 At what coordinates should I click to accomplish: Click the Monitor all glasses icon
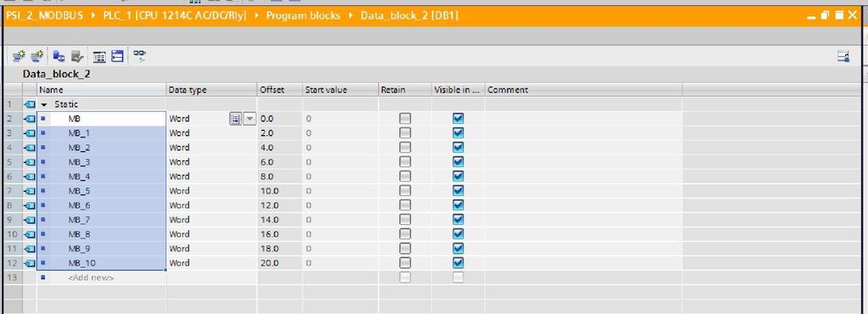140,56
